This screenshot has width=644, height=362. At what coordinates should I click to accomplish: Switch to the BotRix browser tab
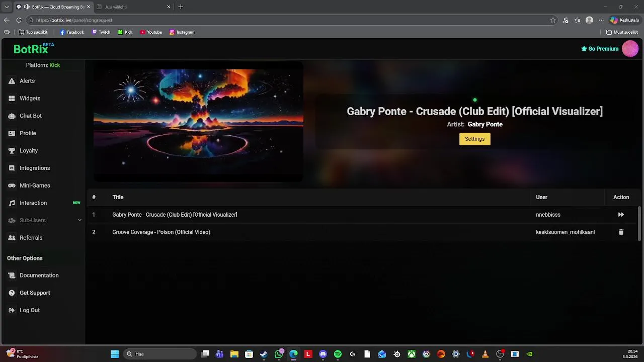(53, 7)
